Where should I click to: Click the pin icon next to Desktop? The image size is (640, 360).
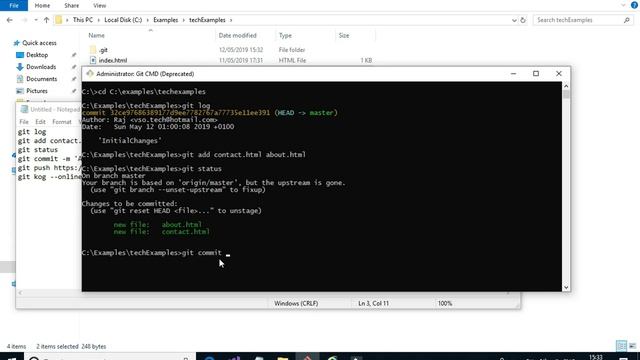74,55
